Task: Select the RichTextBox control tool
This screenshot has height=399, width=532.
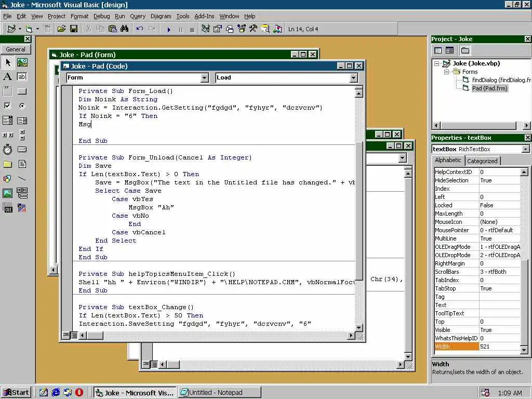Action: (x=22, y=208)
